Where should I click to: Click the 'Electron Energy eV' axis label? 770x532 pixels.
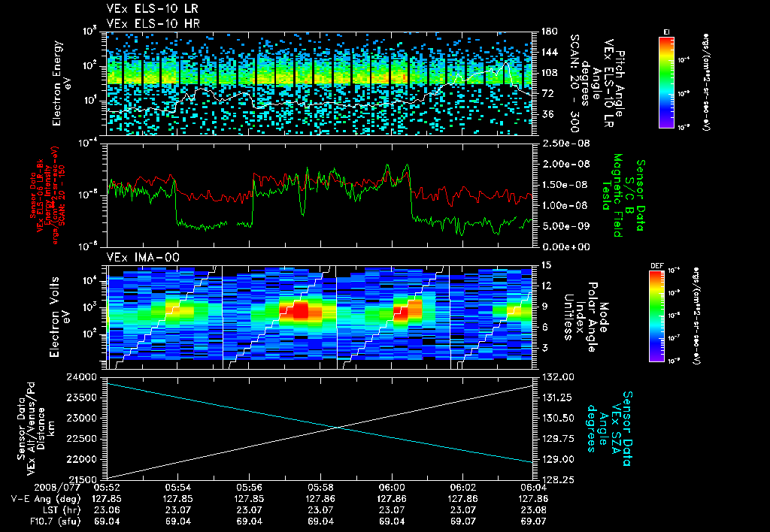click(x=62, y=83)
